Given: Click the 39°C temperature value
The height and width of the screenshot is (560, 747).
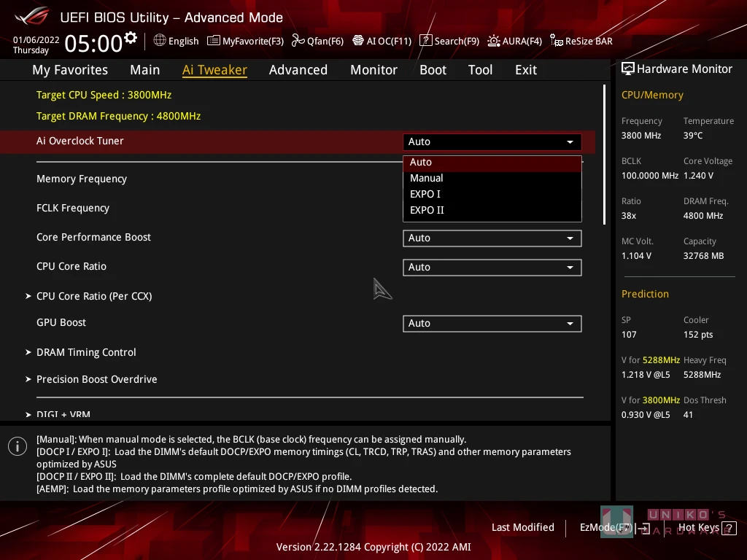Looking at the screenshot, I should point(693,136).
